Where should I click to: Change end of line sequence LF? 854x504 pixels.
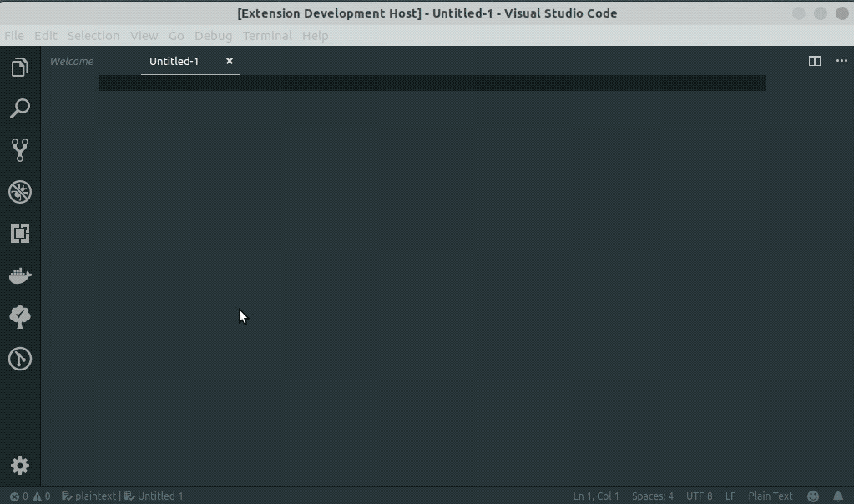(x=730, y=496)
